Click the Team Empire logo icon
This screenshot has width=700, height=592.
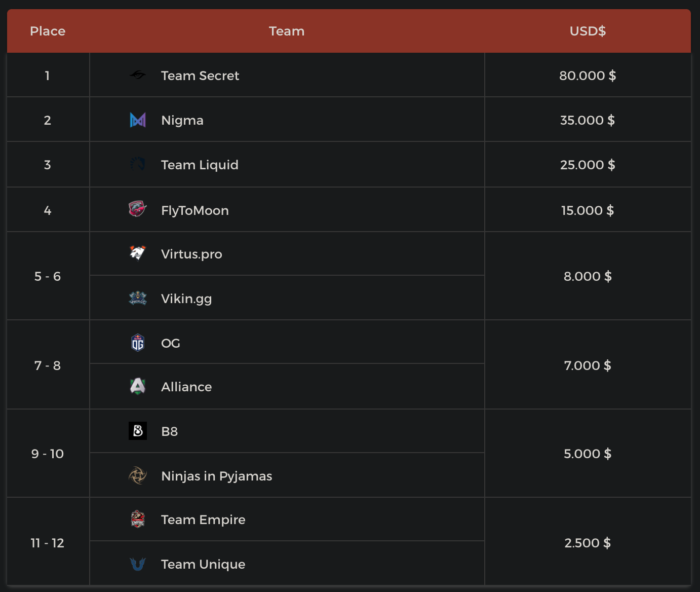point(137,519)
